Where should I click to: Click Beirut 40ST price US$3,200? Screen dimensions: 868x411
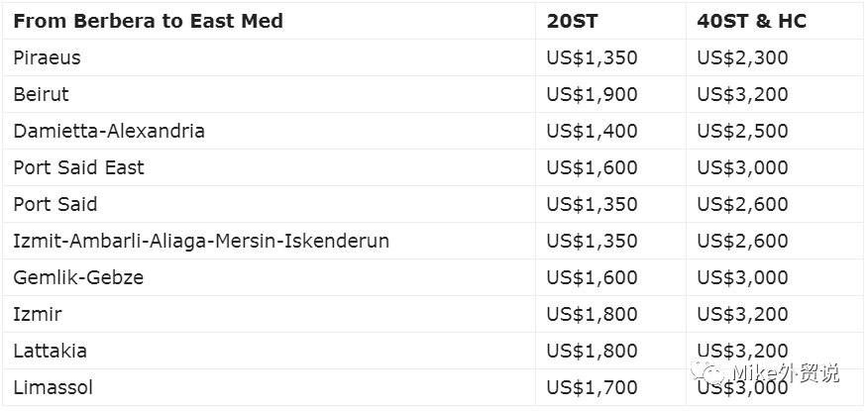click(x=742, y=94)
